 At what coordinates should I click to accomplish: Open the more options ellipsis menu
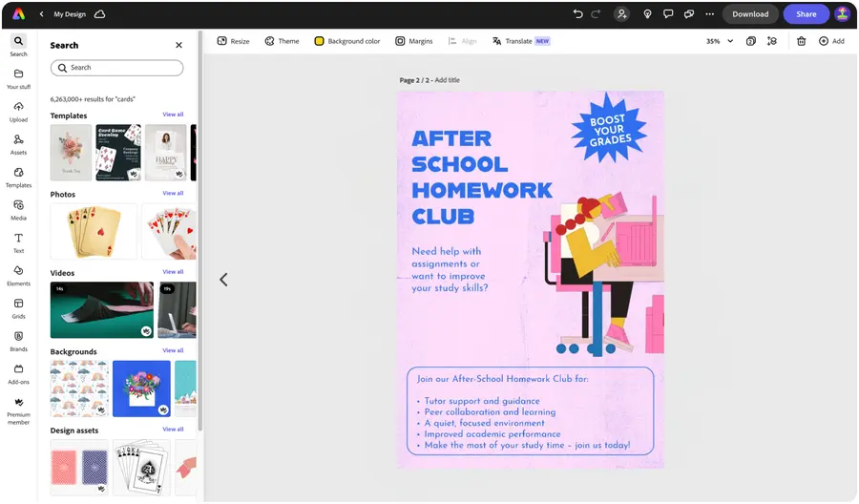point(710,14)
